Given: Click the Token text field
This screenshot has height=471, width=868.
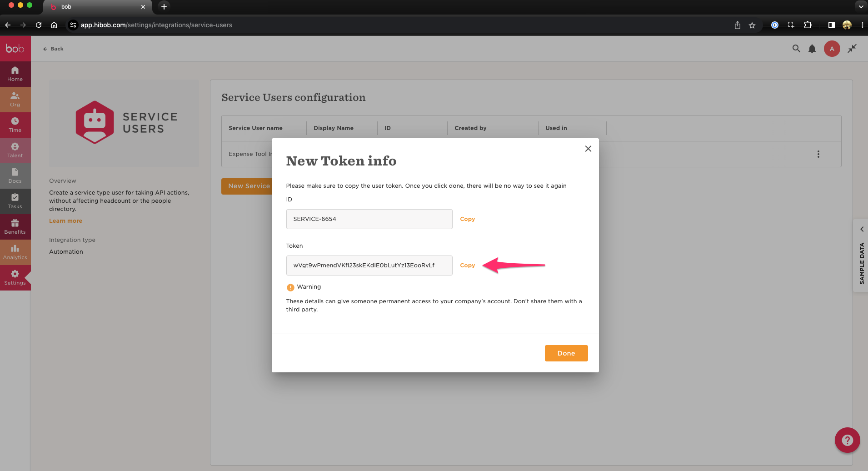Looking at the screenshot, I should (369, 266).
